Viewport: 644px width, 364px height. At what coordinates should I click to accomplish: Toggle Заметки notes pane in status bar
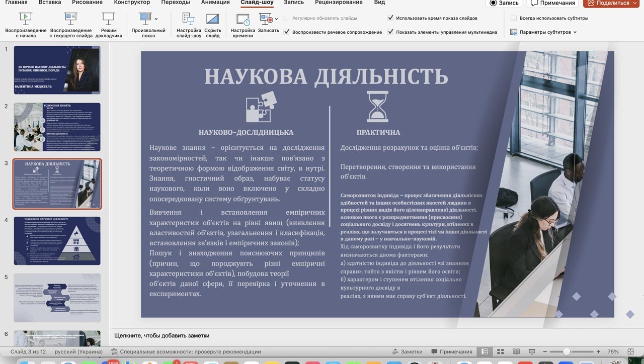pos(407,351)
